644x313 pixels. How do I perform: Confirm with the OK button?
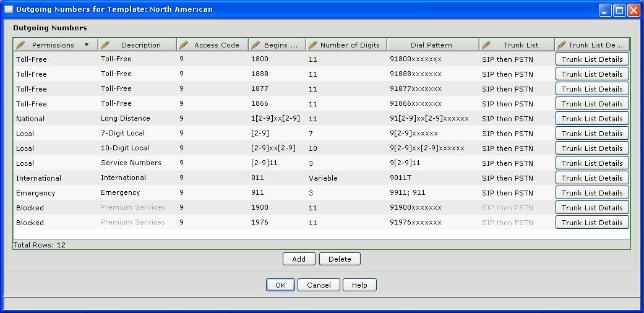click(x=280, y=285)
